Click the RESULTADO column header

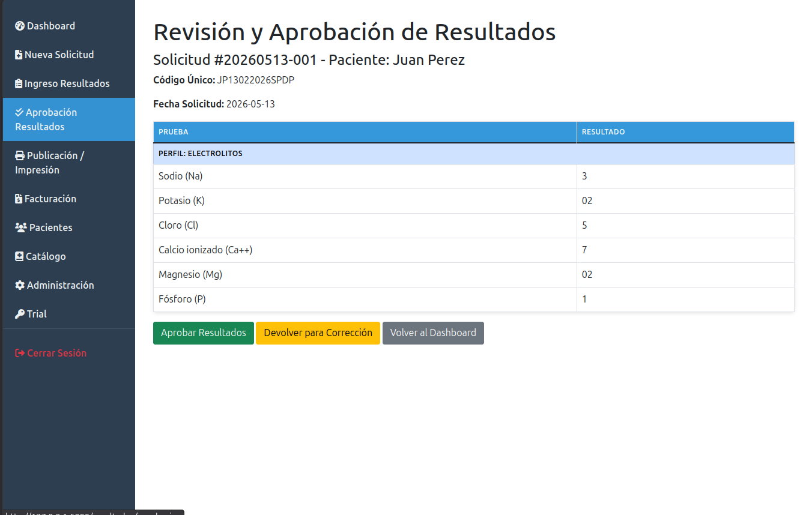pyautogui.click(x=685, y=132)
